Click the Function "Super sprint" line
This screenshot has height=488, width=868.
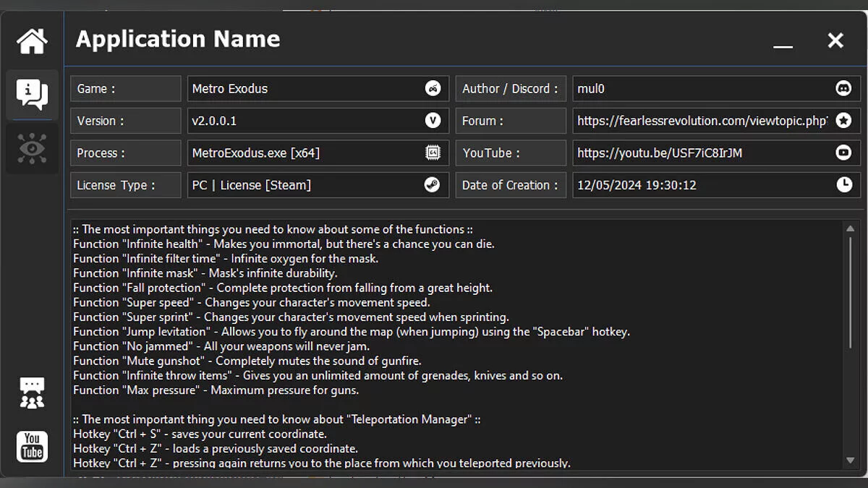[x=291, y=317]
